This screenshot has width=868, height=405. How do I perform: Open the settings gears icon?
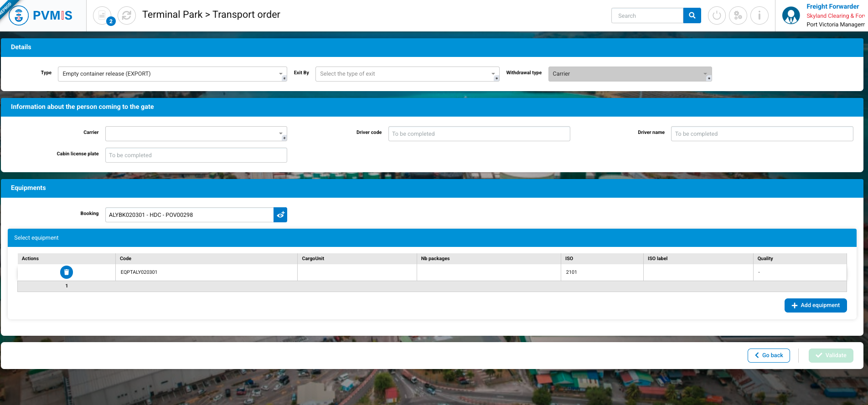(x=738, y=15)
